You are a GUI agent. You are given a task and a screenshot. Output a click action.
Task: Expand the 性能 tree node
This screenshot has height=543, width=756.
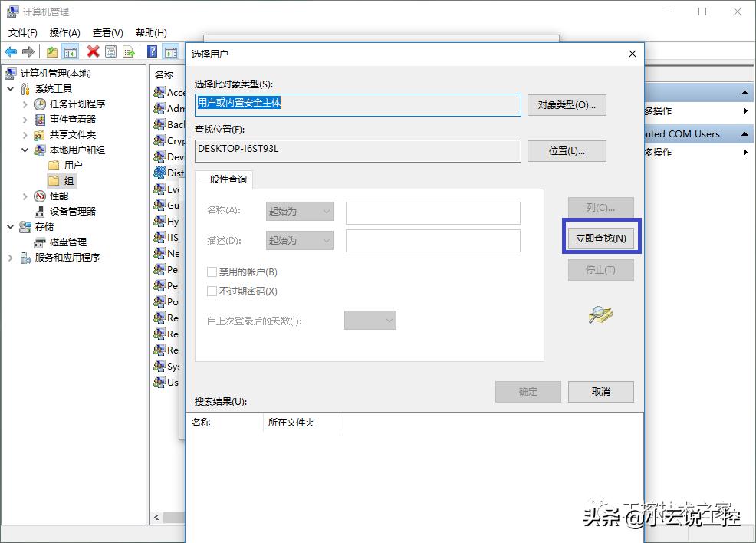[24, 196]
